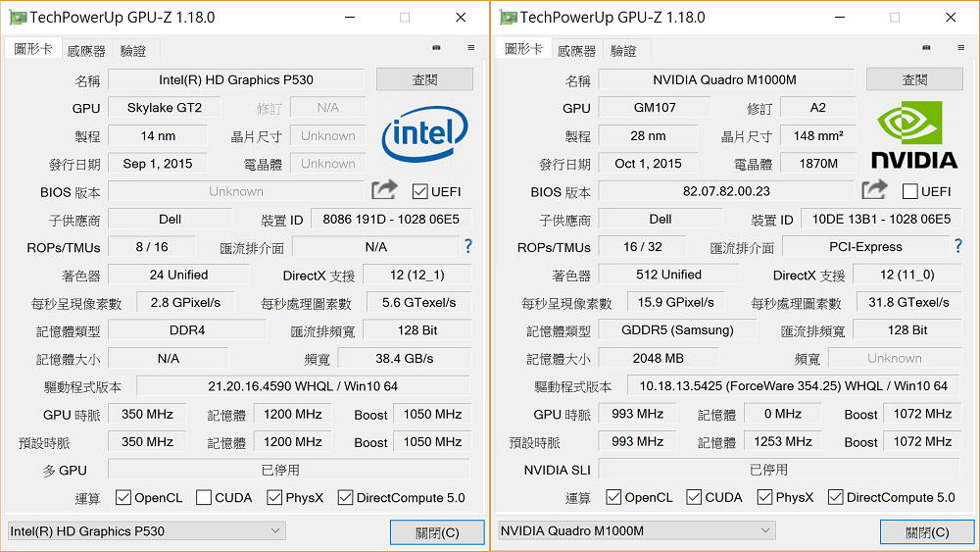980x552 pixels.
Task: Toggle DirectCompute 5.0 checkbox in Intel window
Action: [x=345, y=498]
